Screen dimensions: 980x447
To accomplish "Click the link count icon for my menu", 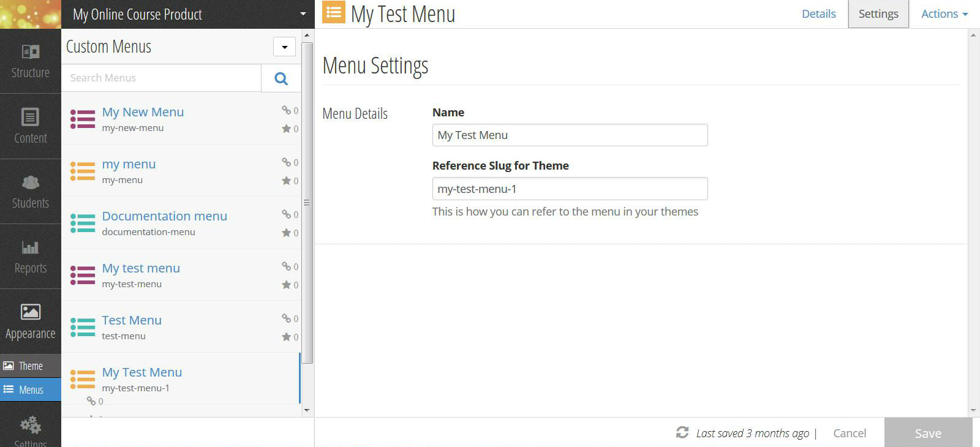I will coord(286,162).
